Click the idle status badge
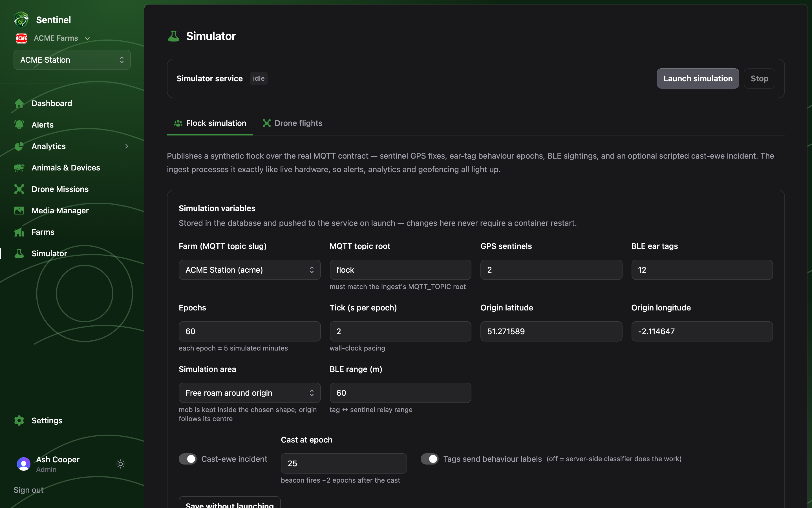812x508 pixels. (259, 78)
